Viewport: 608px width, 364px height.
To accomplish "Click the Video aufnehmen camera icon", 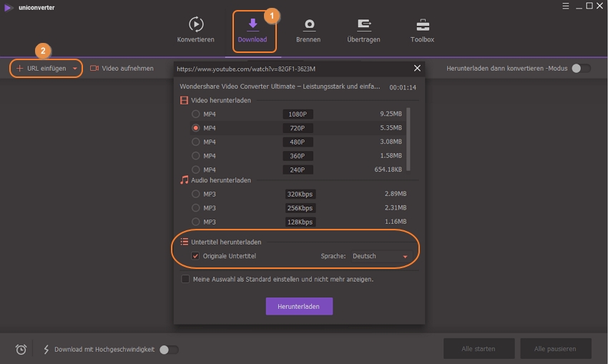I will pyautogui.click(x=94, y=68).
